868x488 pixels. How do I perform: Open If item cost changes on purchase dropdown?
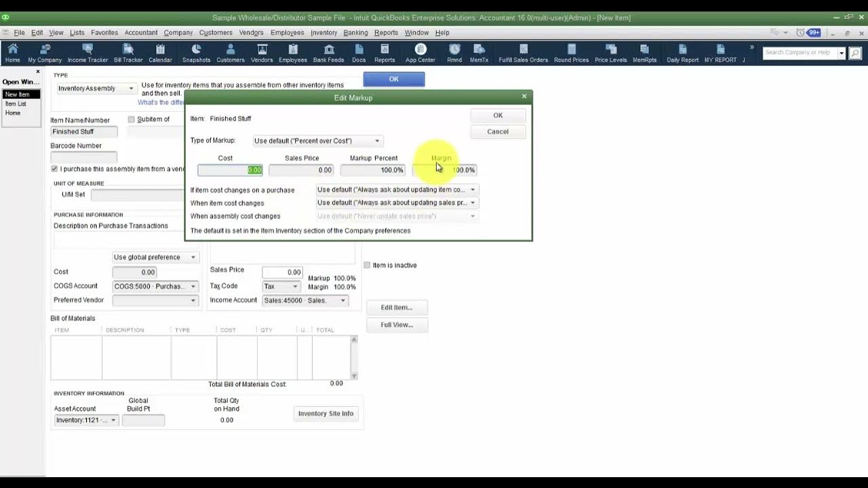click(x=397, y=190)
